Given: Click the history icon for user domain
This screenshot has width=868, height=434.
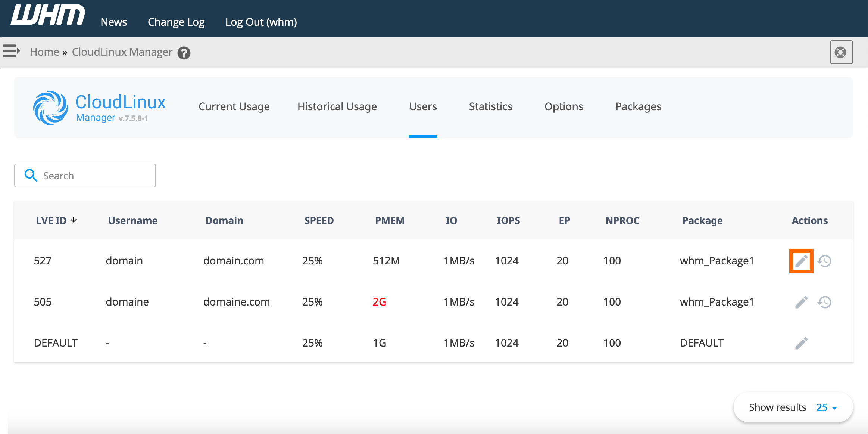Looking at the screenshot, I should [x=824, y=261].
